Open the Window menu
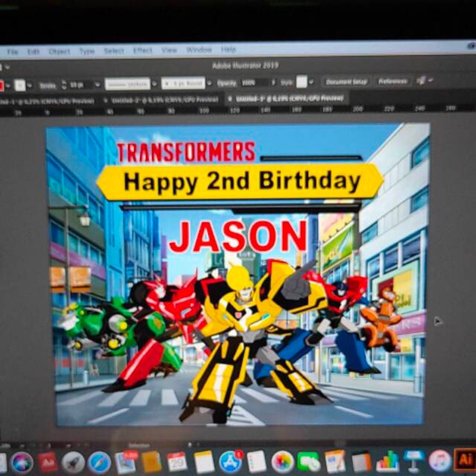This screenshot has width=476, height=476. click(x=199, y=50)
